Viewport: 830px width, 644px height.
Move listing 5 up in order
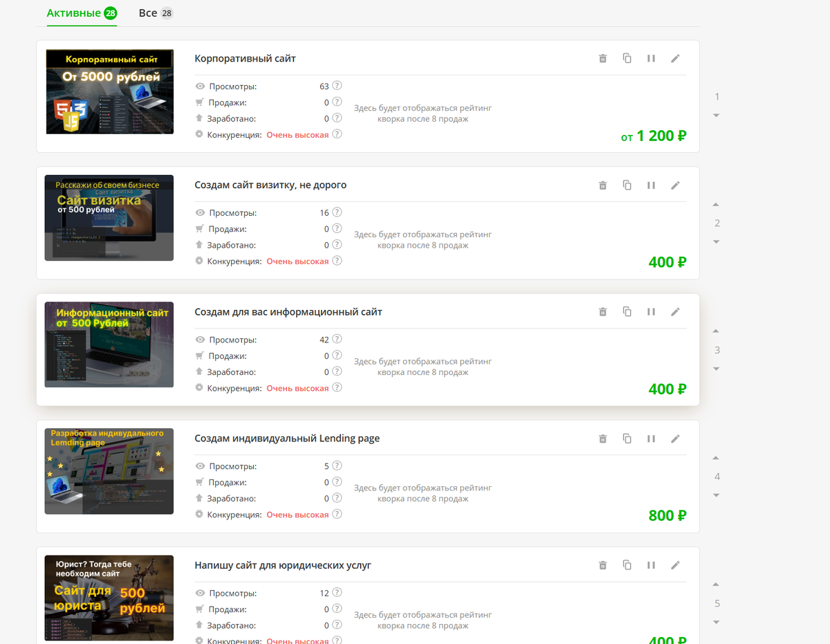click(717, 584)
